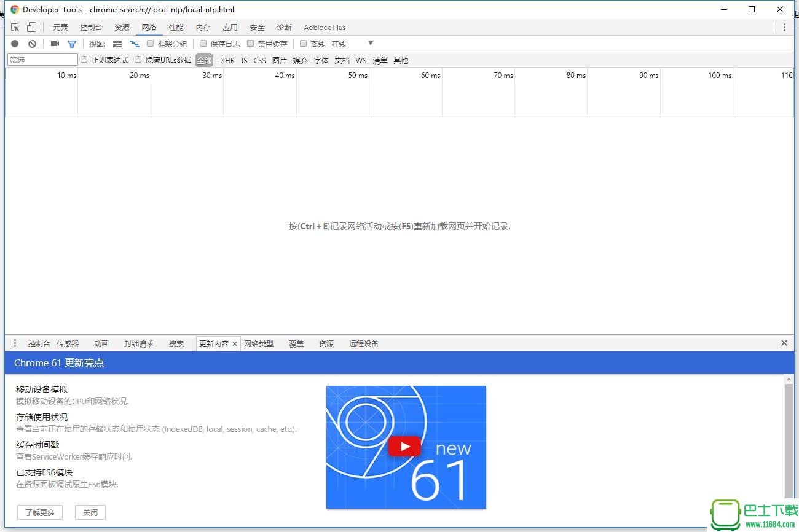This screenshot has width=799, height=532.
Task: Filter requests by CSS type
Action: pyautogui.click(x=260, y=60)
